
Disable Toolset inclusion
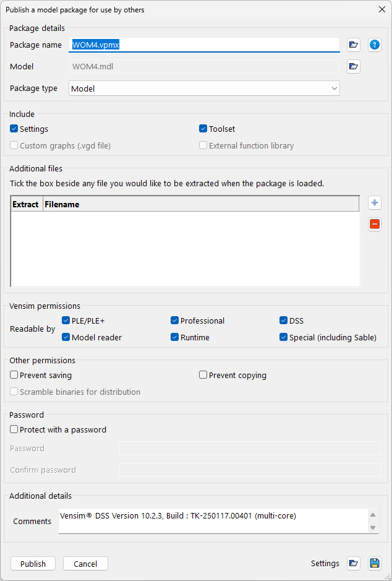click(203, 129)
